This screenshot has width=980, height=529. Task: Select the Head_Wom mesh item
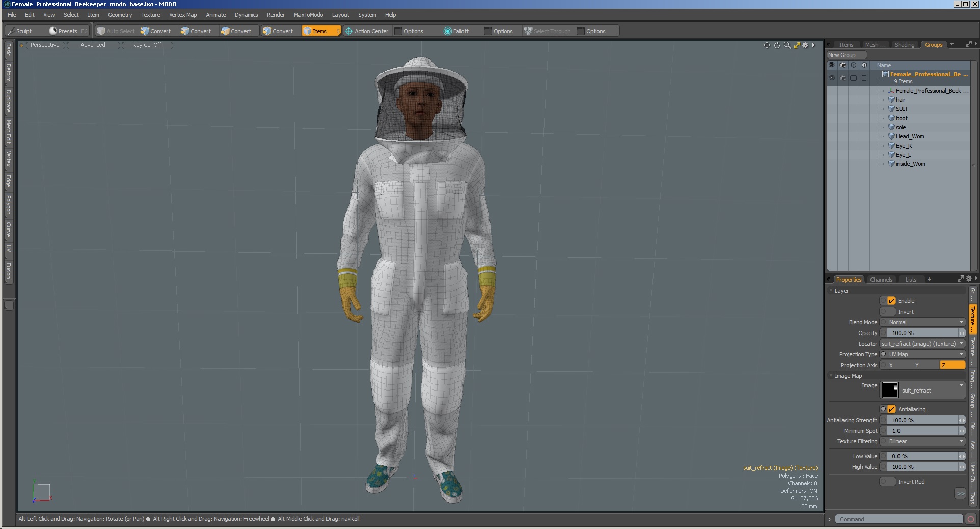point(910,136)
